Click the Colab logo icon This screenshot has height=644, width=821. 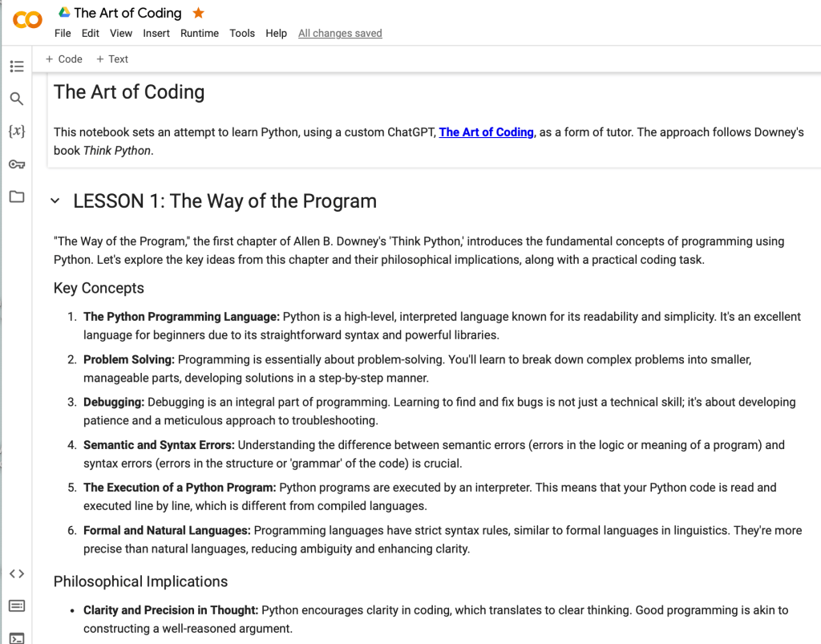pyautogui.click(x=28, y=20)
